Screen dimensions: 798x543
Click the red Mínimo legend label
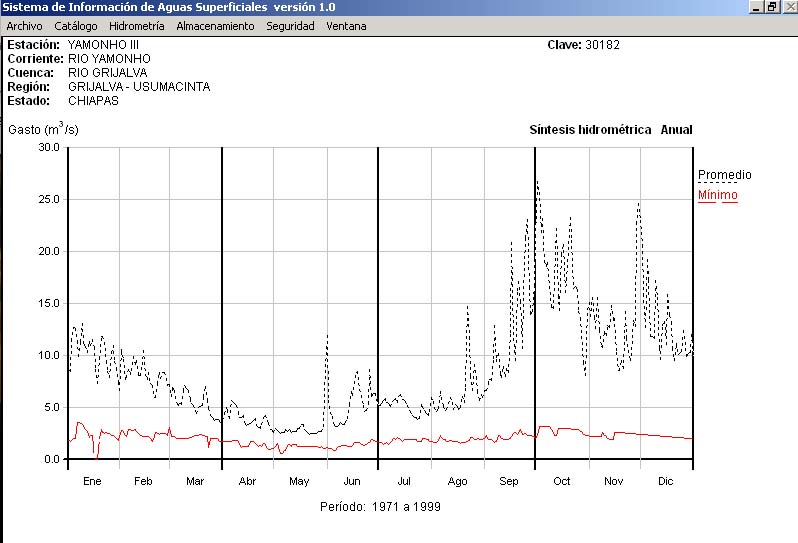(x=717, y=195)
